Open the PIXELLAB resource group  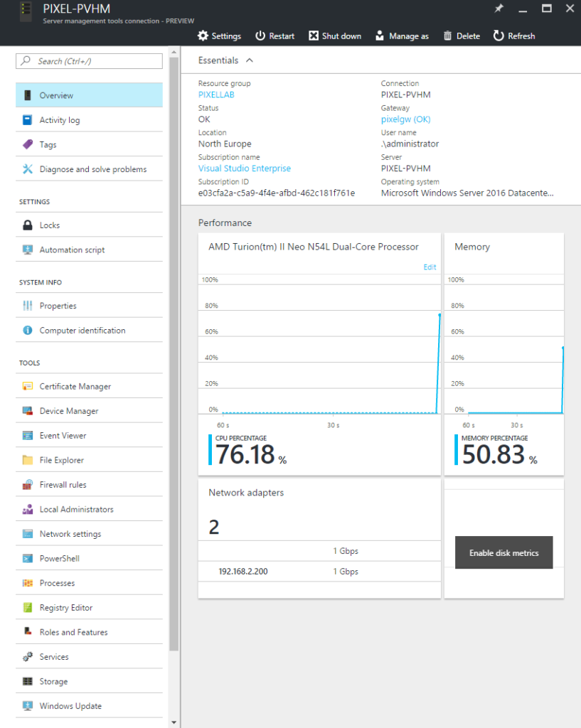click(x=216, y=94)
